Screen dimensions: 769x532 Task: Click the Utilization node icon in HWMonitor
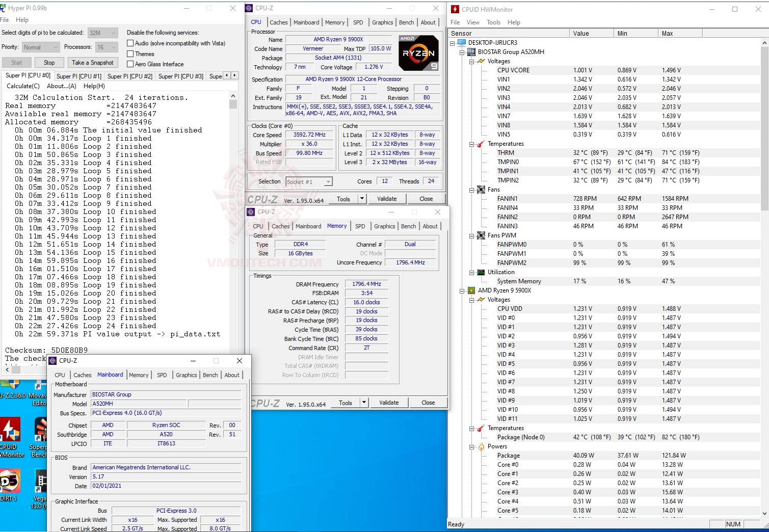click(481, 272)
